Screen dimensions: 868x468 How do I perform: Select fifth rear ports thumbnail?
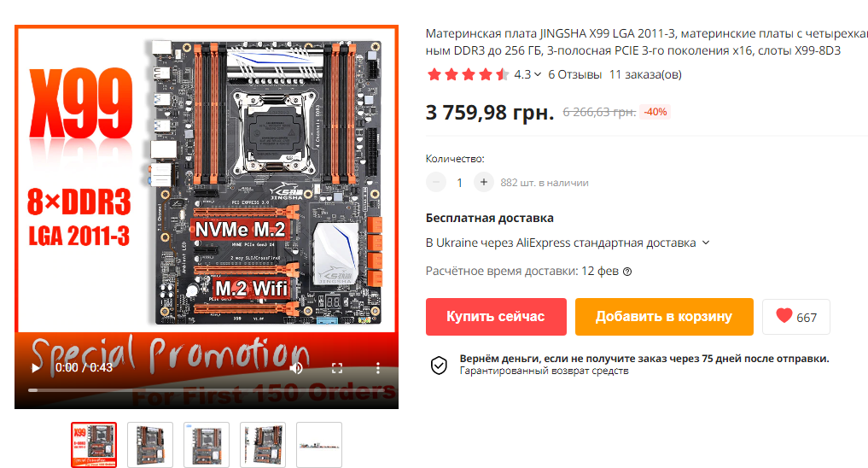point(319,445)
